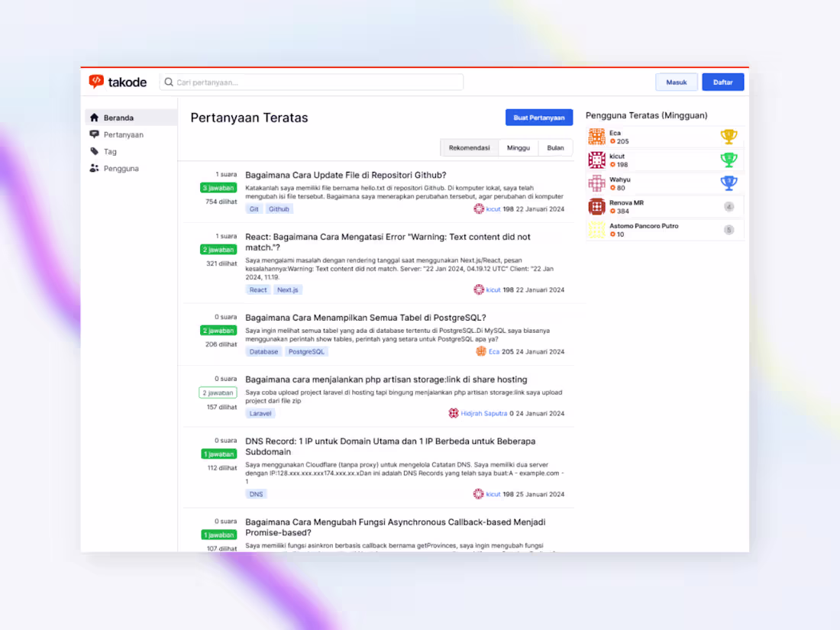Screen dimensions: 840x630
Task: Select the Next.js tag
Action: [x=288, y=290]
